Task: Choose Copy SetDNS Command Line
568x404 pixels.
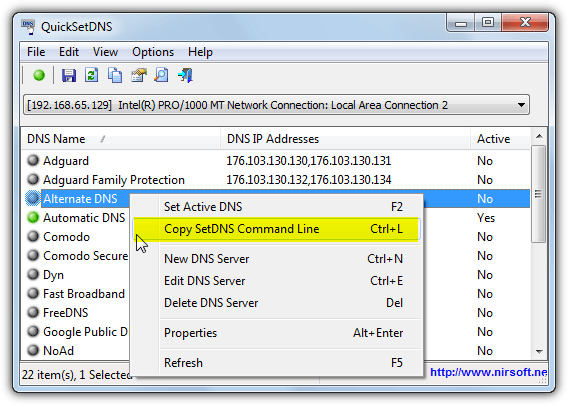Action: point(276,229)
